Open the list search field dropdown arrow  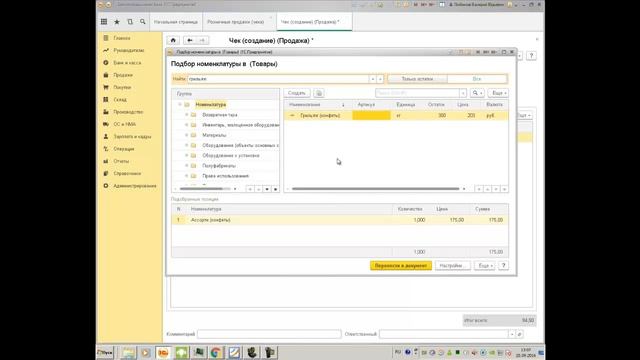[x=463, y=93]
